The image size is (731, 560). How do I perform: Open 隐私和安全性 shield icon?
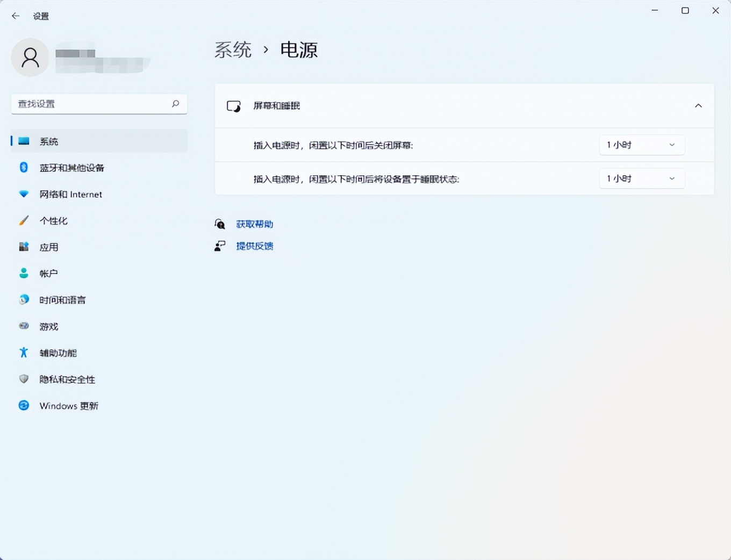tap(24, 379)
